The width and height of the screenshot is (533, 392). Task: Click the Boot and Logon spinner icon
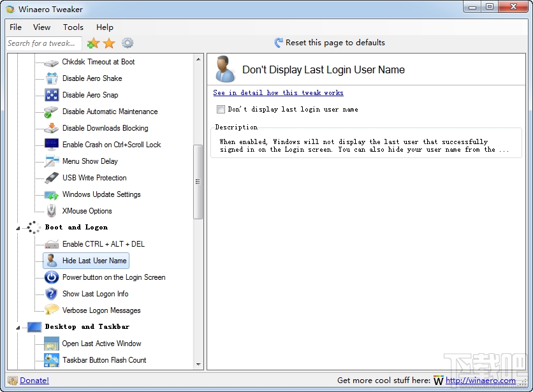34,228
